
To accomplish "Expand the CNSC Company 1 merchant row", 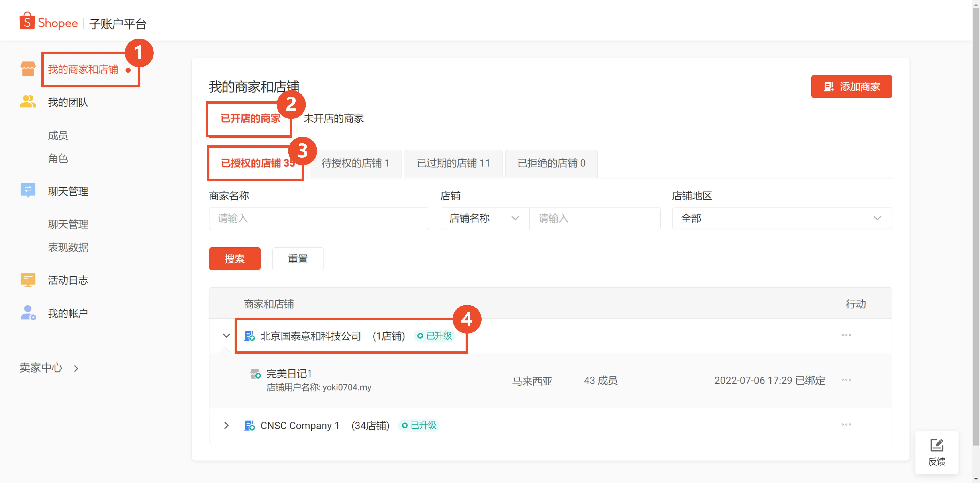I will (x=226, y=426).
